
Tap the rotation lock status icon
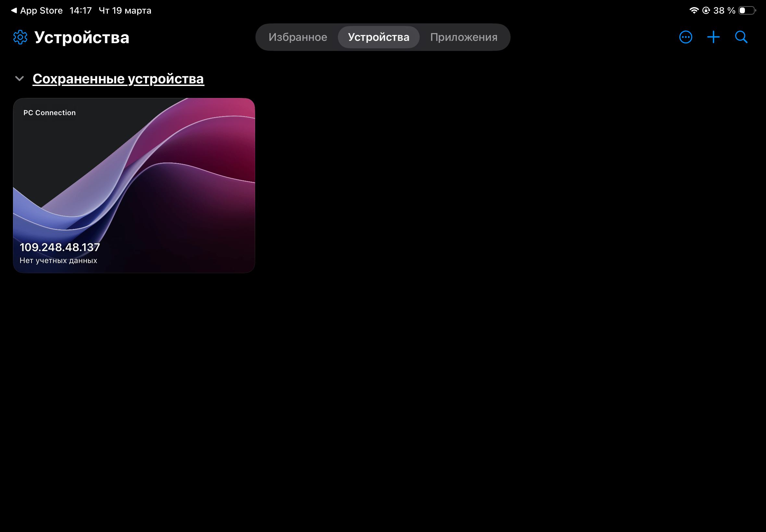point(706,11)
